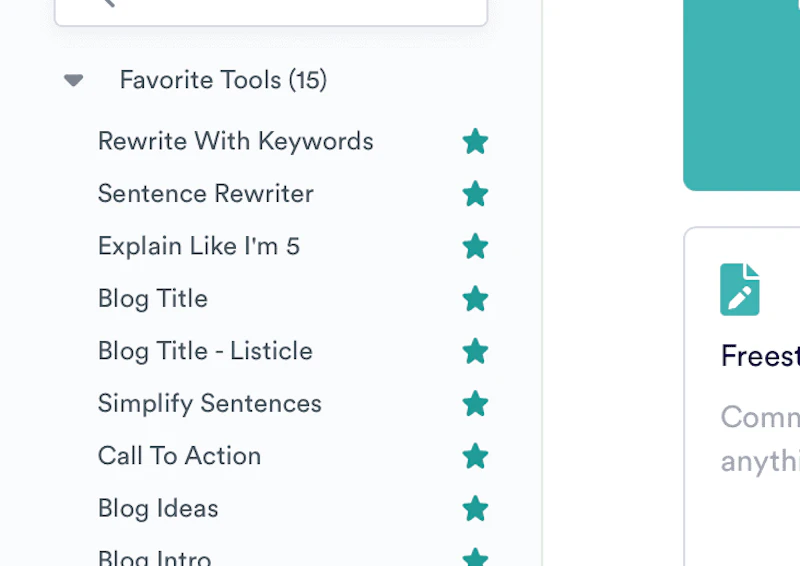
Task: Toggle Blog Title - Listicle favorite star
Action: 475,351
